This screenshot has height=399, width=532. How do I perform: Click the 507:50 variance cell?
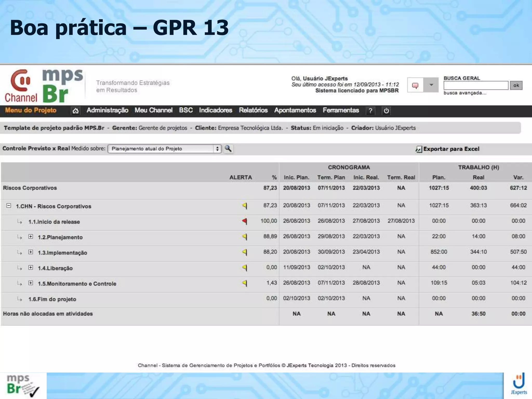[x=518, y=252]
